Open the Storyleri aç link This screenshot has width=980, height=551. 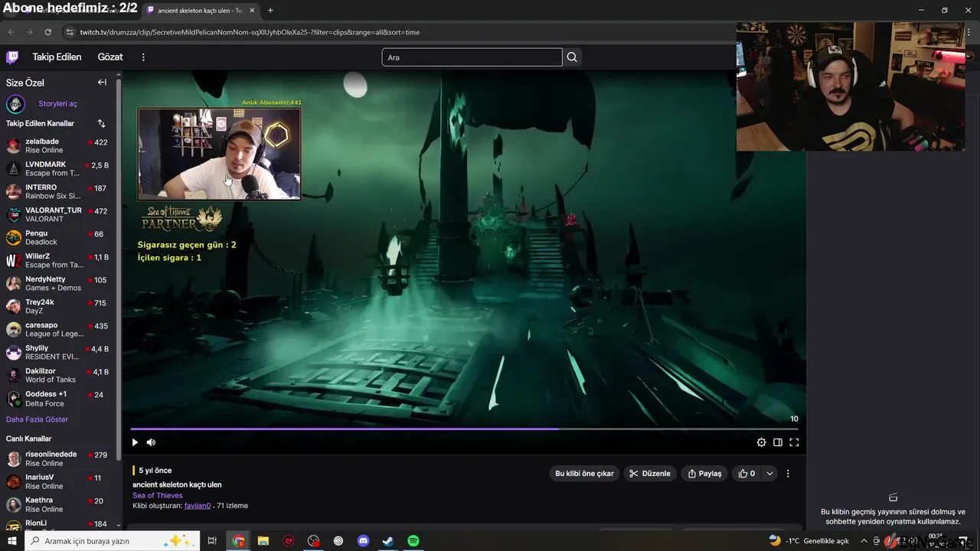pos(58,104)
